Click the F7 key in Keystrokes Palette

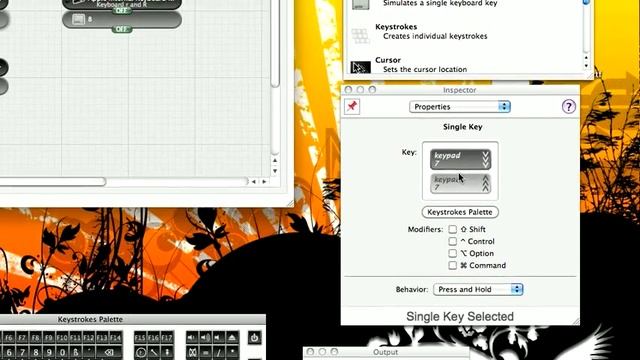22,338
